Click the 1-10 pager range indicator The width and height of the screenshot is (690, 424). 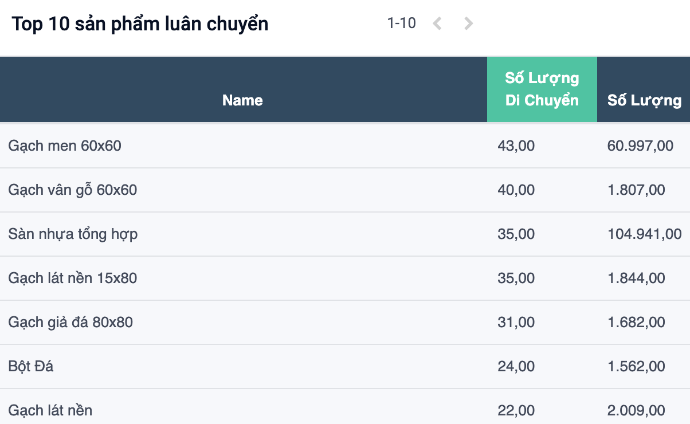pyautogui.click(x=401, y=23)
